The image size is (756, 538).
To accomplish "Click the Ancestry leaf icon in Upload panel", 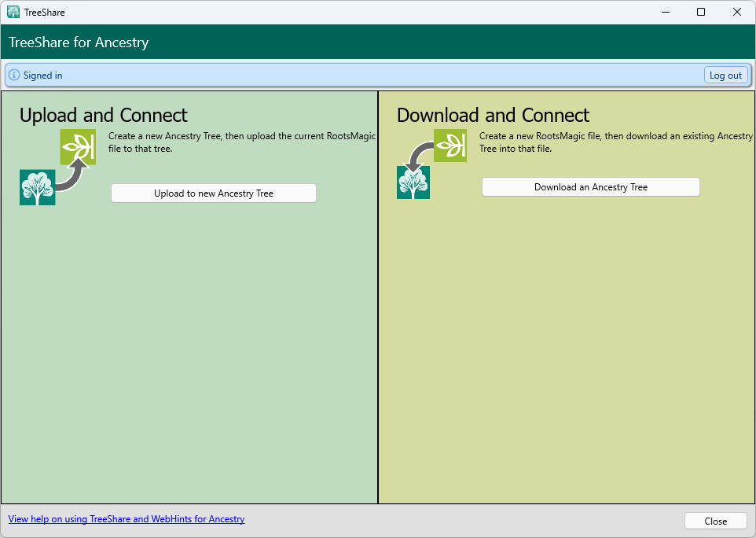I will point(78,146).
